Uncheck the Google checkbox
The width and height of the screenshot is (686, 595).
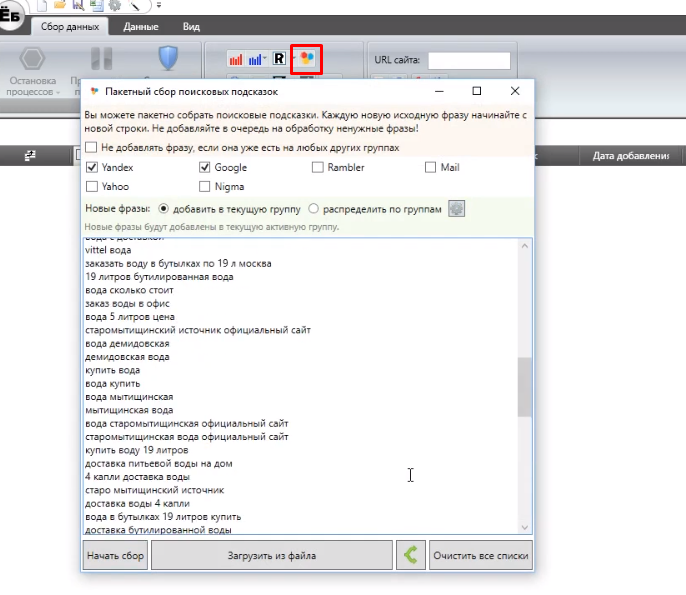click(x=204, y=167)
